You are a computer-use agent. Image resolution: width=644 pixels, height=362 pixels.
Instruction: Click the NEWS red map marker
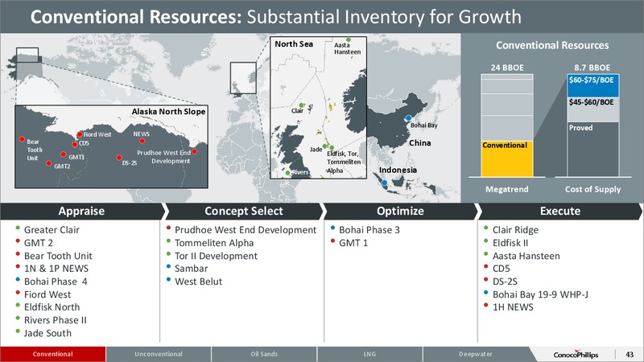click(142, 141)
